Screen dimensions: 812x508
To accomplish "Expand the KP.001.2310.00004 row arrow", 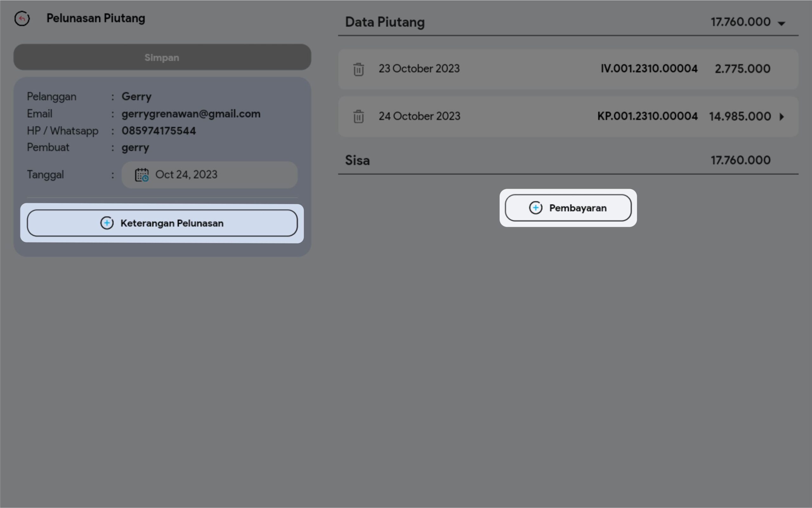I will pos(782,116).
